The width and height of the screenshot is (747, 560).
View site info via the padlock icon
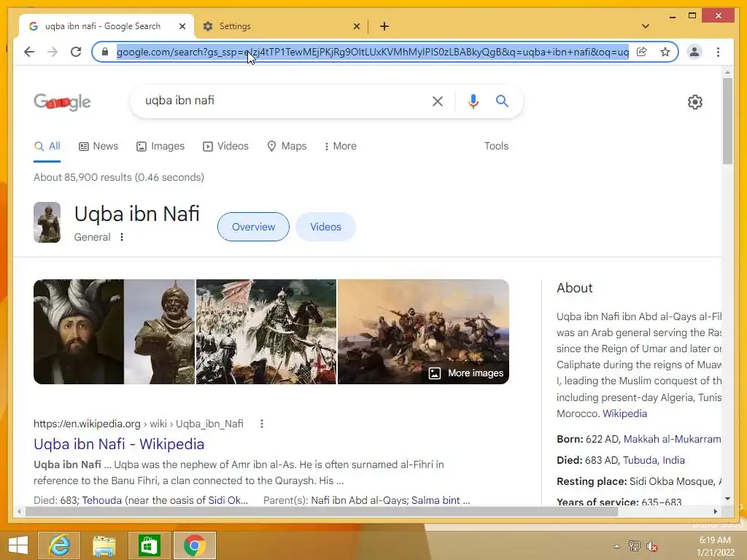(x=105, y=52)
